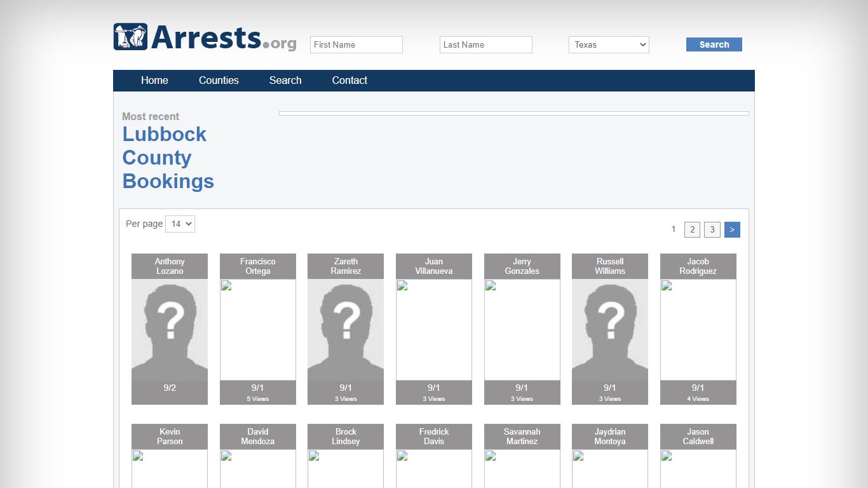Image resolution: width=868 pixels, height=488 pixels.
Task: Click Savannah Martinez's broken image icon
Action: 491,456
